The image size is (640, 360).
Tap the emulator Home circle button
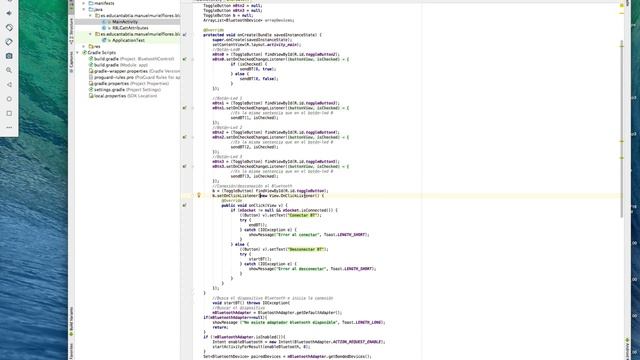pyautogui.click(x=9, y=99)
